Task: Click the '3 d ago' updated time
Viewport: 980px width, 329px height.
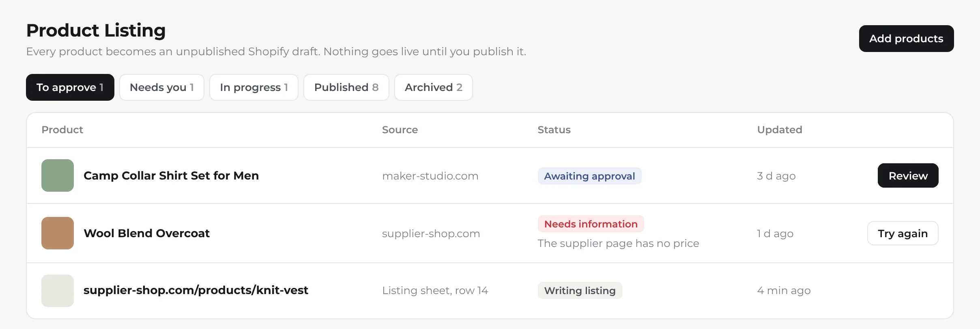Action: 776,176
